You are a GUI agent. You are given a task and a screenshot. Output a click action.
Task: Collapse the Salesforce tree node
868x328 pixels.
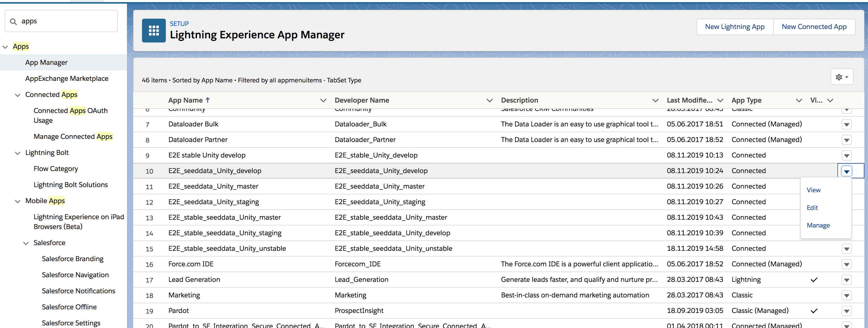pos(26,243)
